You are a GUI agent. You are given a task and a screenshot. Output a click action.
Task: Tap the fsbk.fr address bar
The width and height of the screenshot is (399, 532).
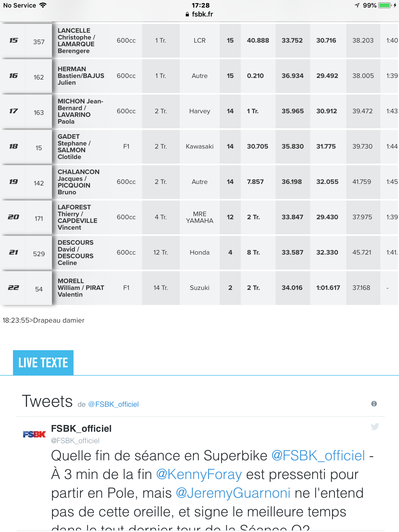click(199, 14)
